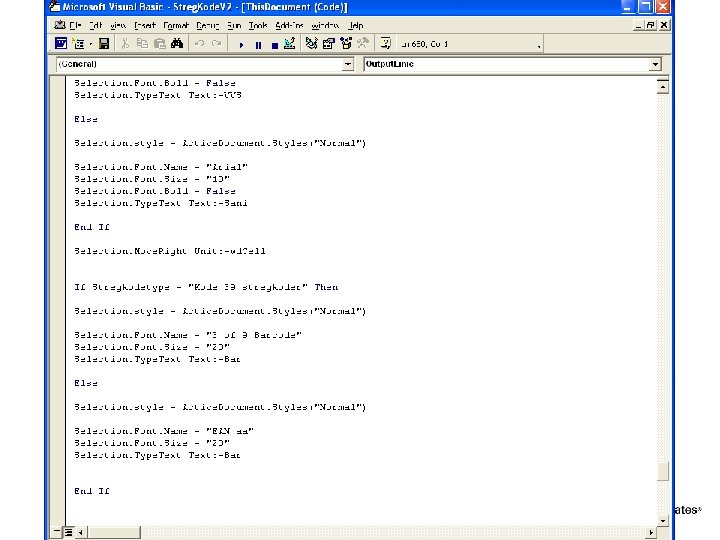
Task: Open the Add-Ins menu
Action: (289, 26)
